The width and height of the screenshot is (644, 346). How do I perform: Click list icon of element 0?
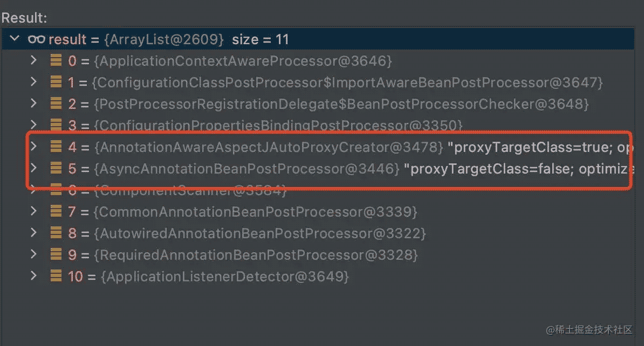[56, 60]
